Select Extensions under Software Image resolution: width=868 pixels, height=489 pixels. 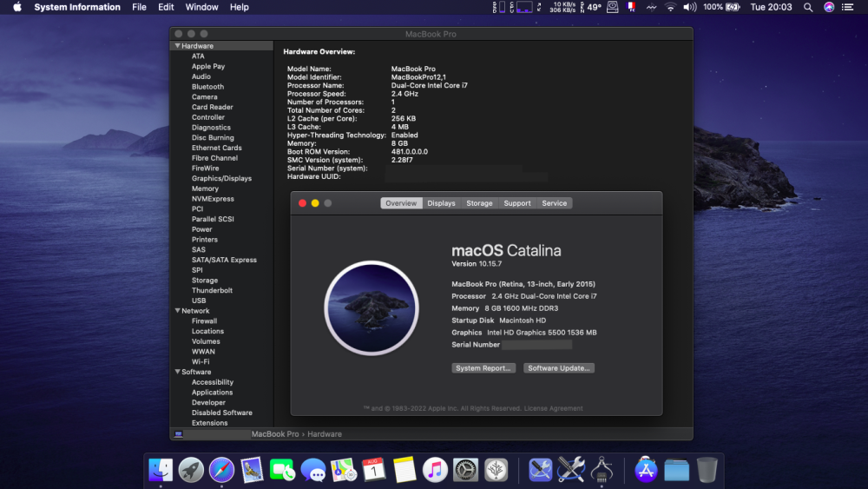(x=209, y=423)
